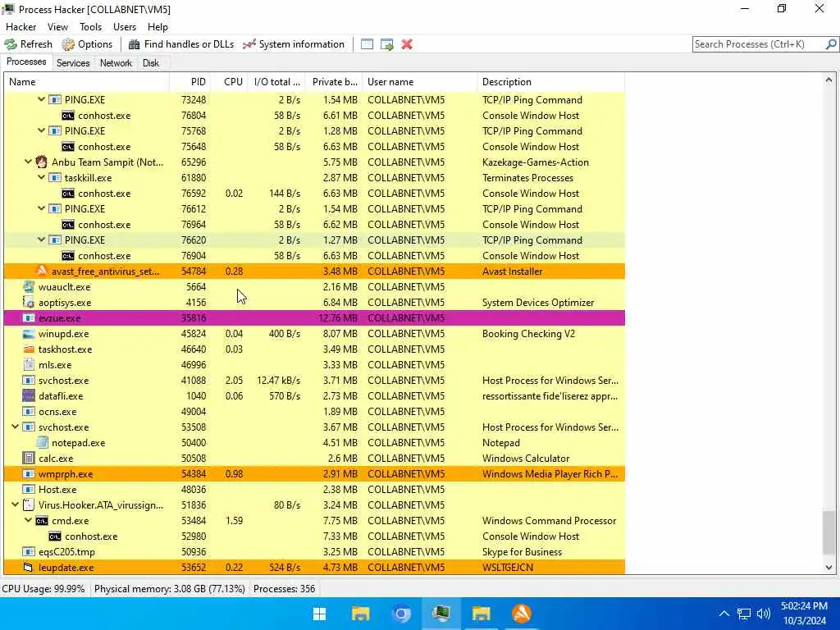840x630 pixels.
Task: Sort by the Name column header
Action: pos(86,82)
